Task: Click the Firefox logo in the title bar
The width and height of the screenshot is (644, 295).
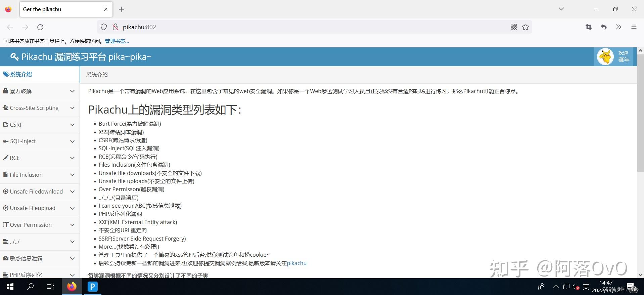Action: (8, 9)
